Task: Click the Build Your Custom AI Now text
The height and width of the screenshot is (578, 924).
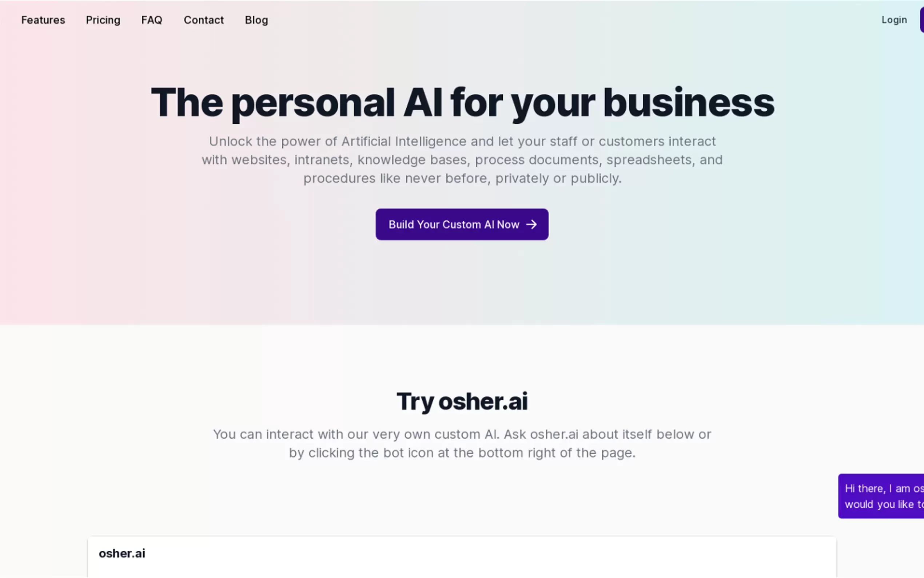Action: click(454, 225)
